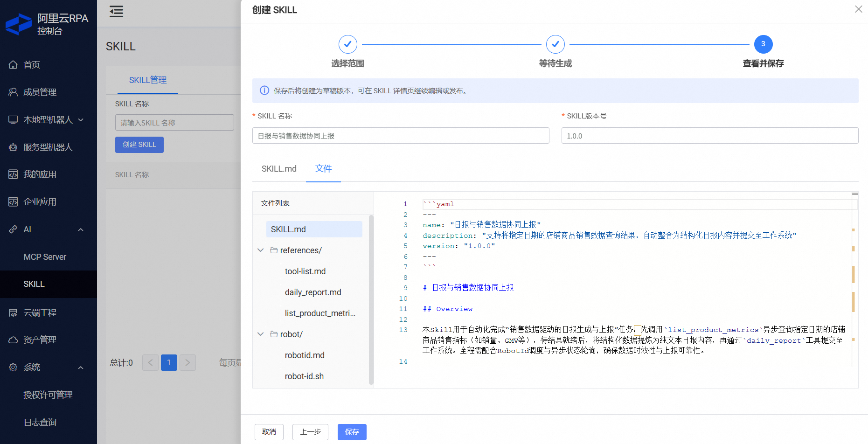
Task: Click the 文件列表 header
Action: (x=275, y=203)
